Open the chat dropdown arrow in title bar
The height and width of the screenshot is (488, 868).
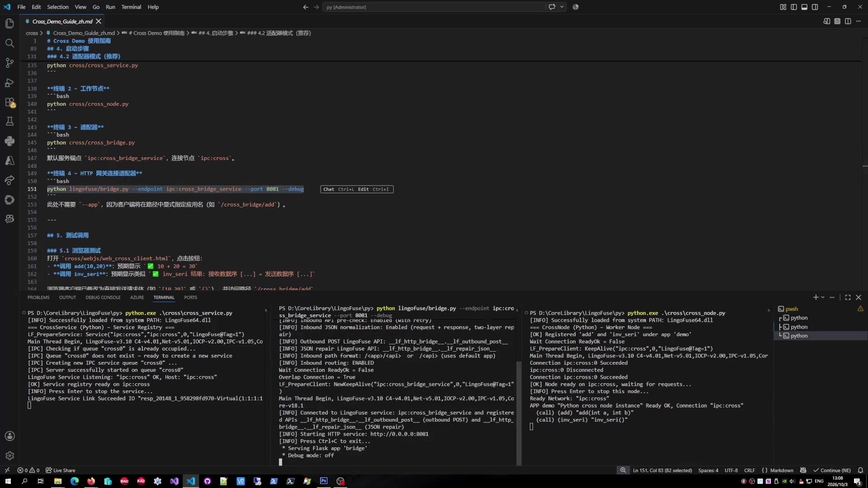pos(562,7)
